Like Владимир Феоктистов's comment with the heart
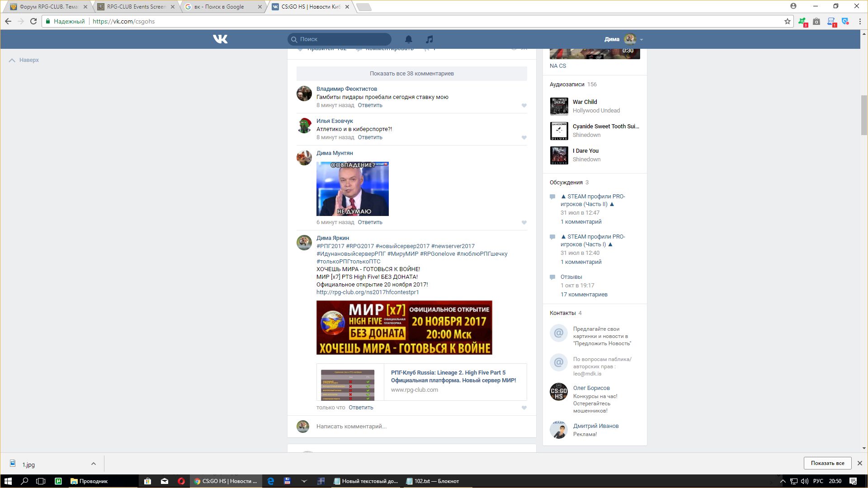Viewport: 868px width, 488px height. tap(524, 105)
